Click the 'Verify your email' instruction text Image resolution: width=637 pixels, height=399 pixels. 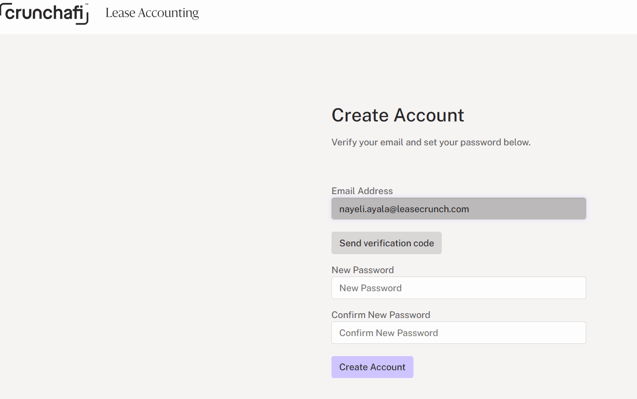pos(431,142)
